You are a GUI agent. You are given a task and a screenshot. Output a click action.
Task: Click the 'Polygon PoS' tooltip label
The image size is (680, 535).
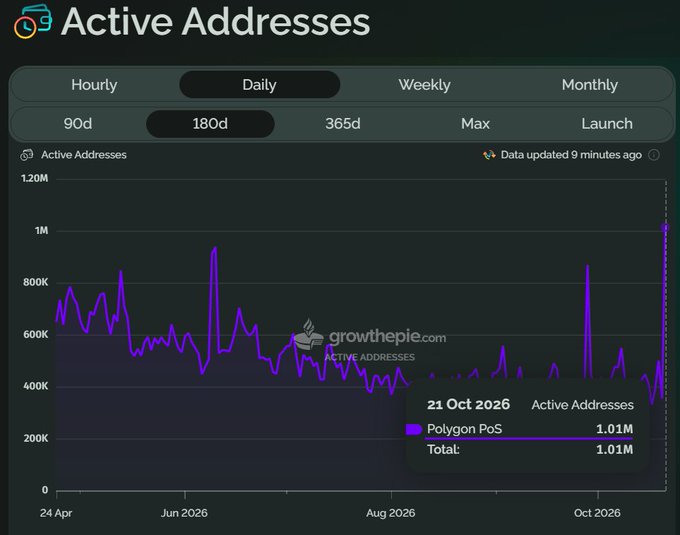tap(464, 429)
